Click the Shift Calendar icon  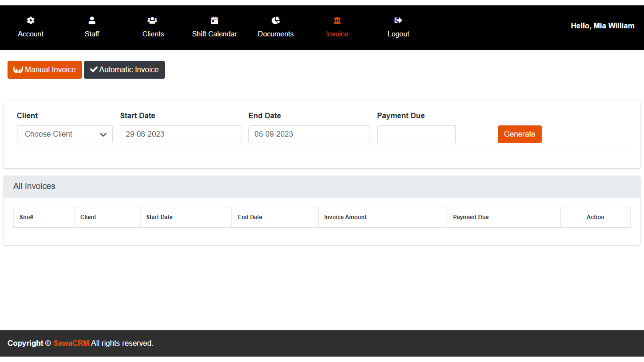tap(214, 20)
